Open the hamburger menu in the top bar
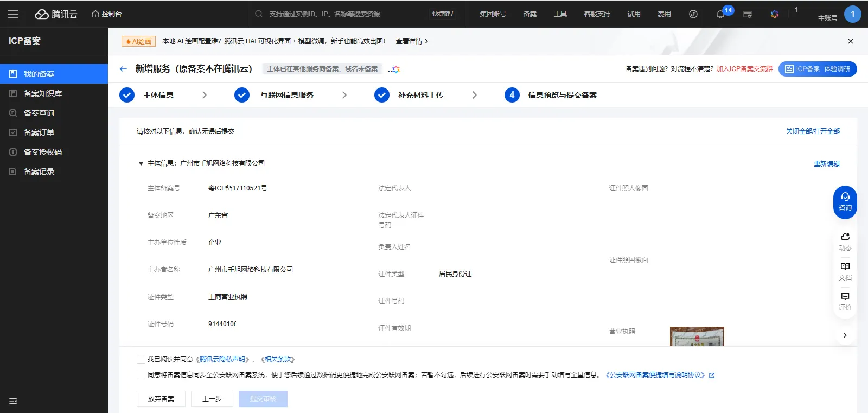This screenshot has height=413, width=868. pos(13,14)
